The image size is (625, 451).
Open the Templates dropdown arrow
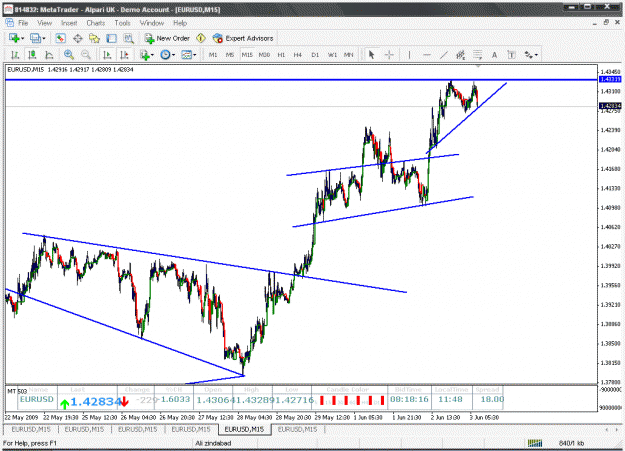point(195,55)
